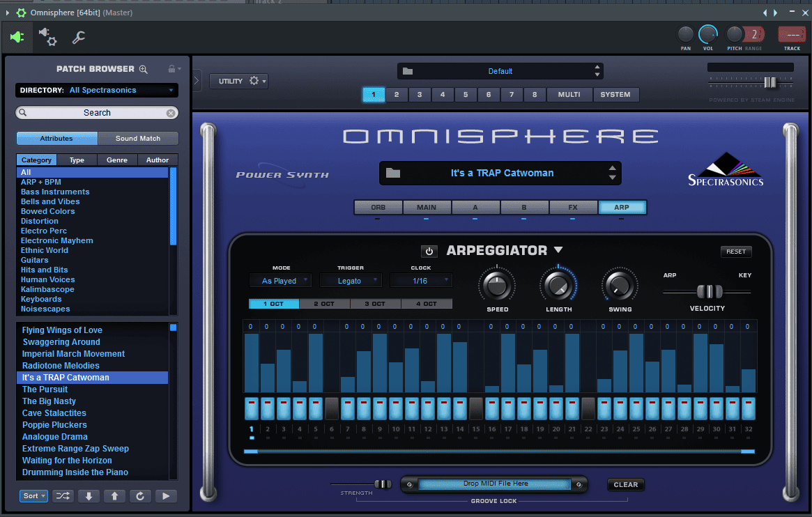The width and height of the screenshot is (812, 517).
Task: Click the shuffle patches icon
Action: pyautogui.click(x=63, y=496)
